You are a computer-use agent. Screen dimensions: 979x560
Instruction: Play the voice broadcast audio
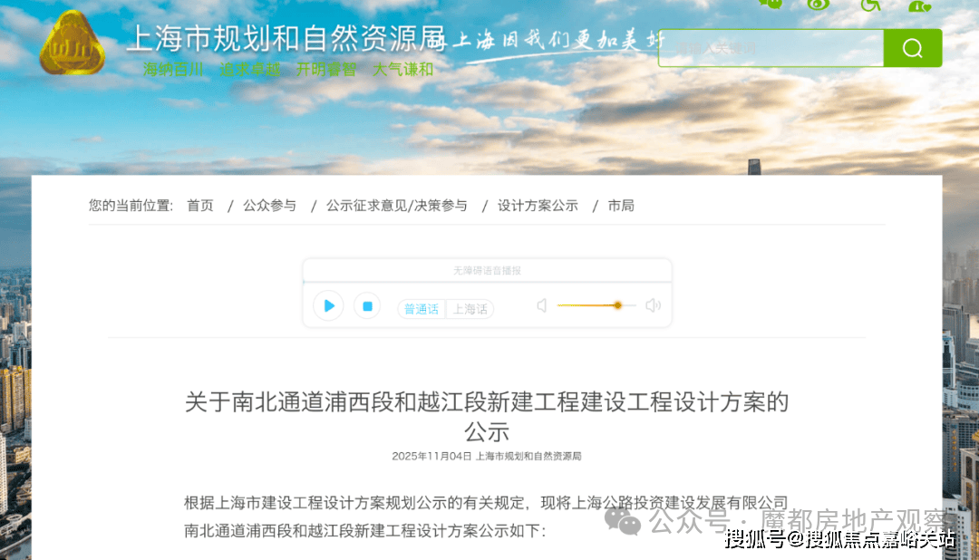click(328, 306)
